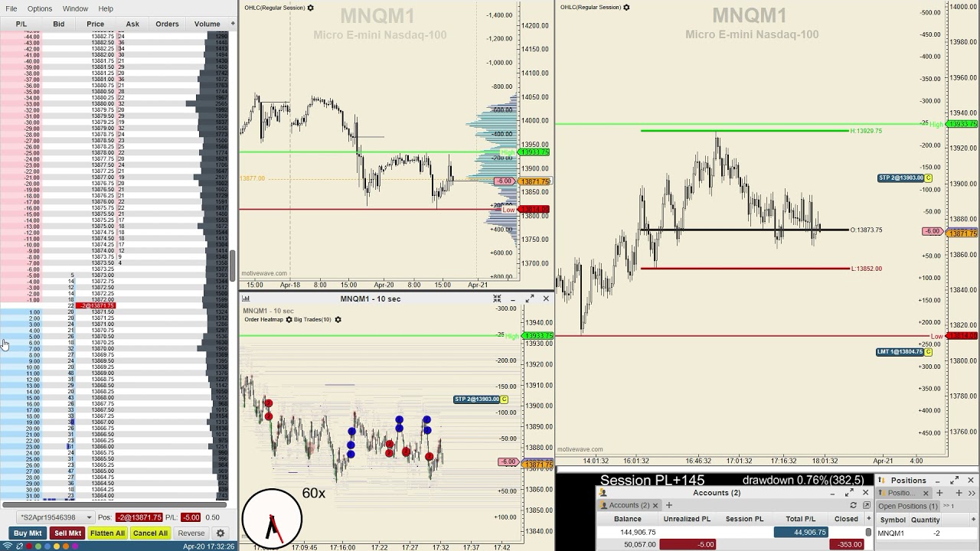Viewport: 980px width, 551px height.
Task: Maximize the MNQM1 10 sec chart panel
Action: tap(530, 298)
